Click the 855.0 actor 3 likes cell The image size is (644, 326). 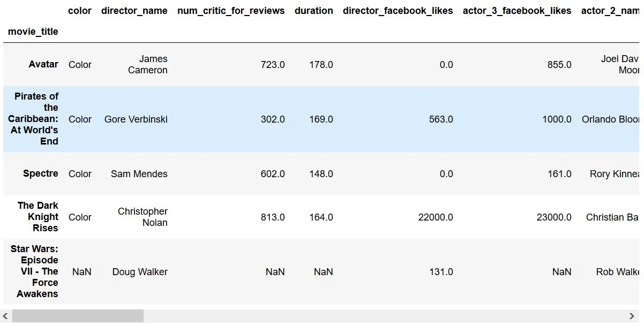pos(559,65)
